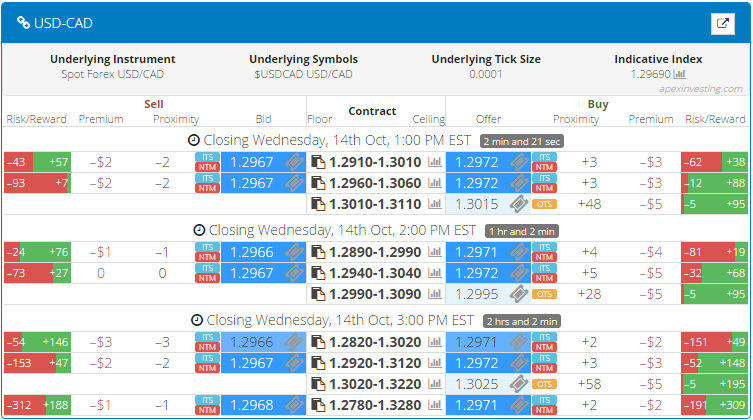Open USD-CAD panel in new window
The image size is (753, 420).
pyautogui.click(x=722, y=23)
